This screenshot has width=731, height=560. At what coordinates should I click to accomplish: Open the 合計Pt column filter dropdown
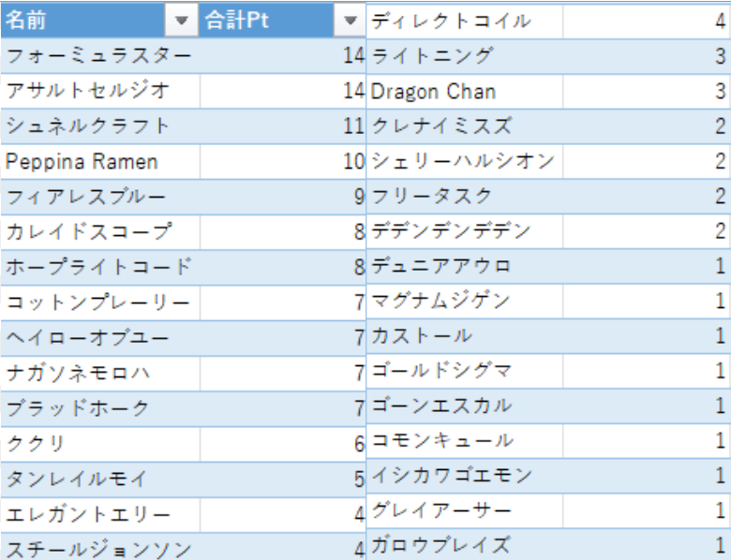point(351,21)
